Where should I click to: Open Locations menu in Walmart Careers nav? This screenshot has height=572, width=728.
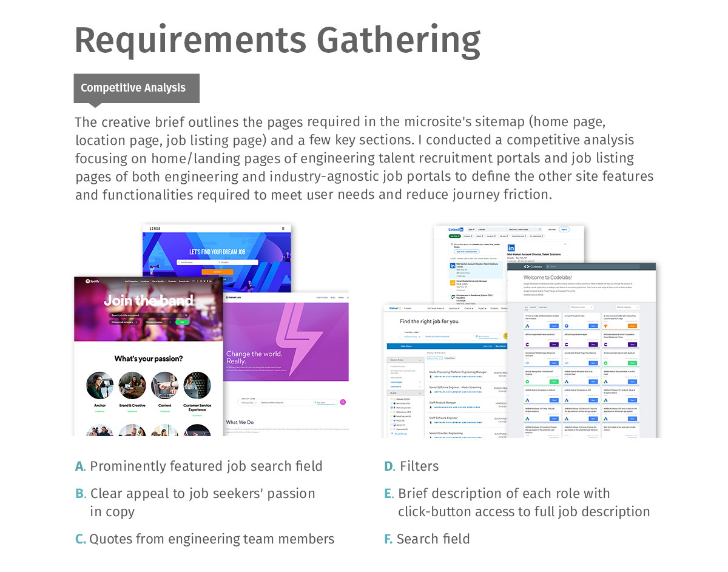coord(454,308)
